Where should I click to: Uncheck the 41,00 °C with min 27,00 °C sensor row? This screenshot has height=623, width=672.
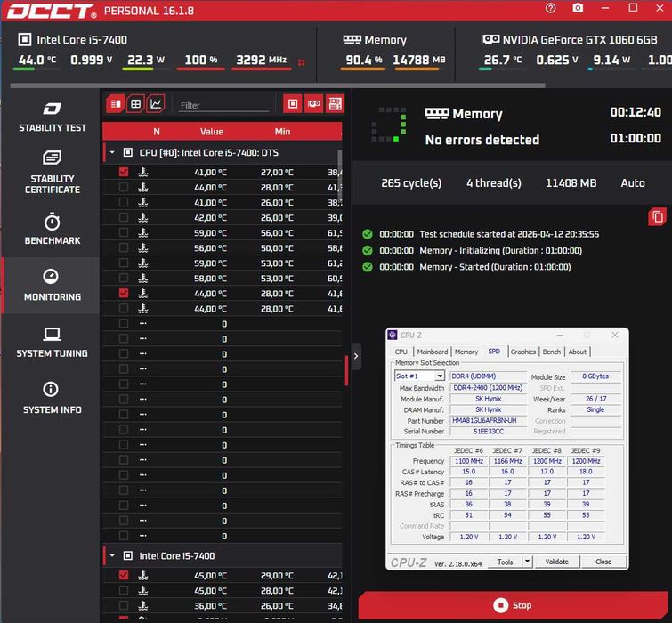tap(124, 173)
